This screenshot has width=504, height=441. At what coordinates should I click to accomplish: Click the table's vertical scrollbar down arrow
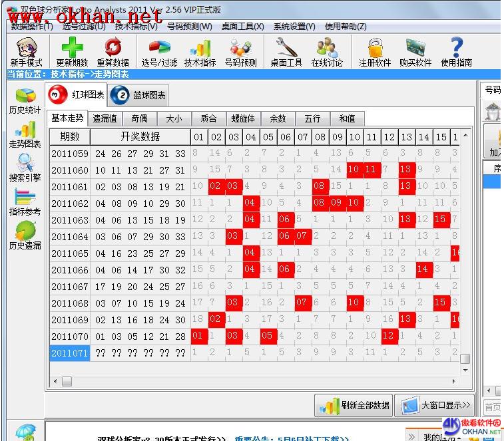465,370
